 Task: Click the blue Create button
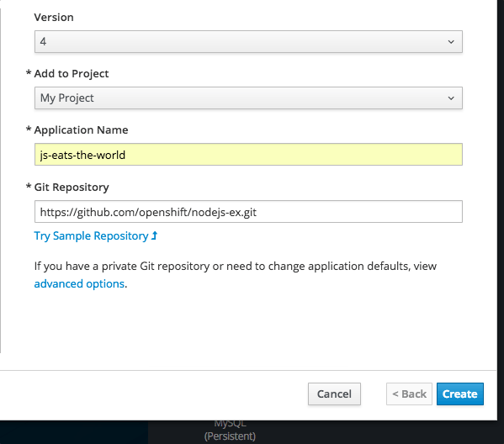pos(460,394)
